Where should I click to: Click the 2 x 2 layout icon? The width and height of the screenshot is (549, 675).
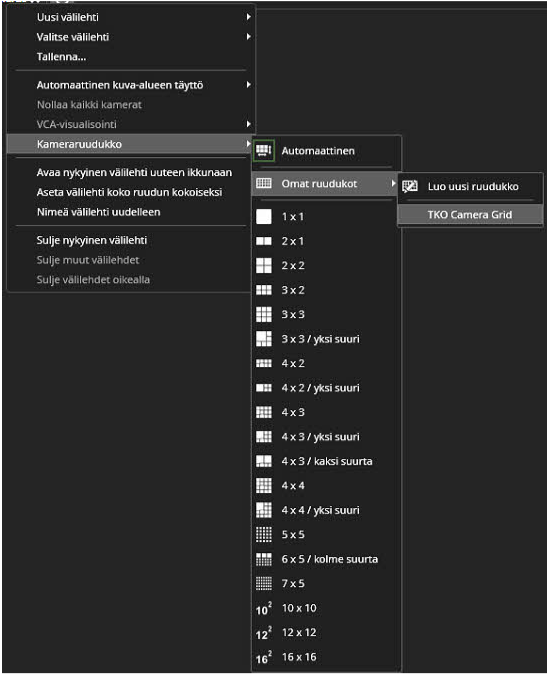point(264,266)
